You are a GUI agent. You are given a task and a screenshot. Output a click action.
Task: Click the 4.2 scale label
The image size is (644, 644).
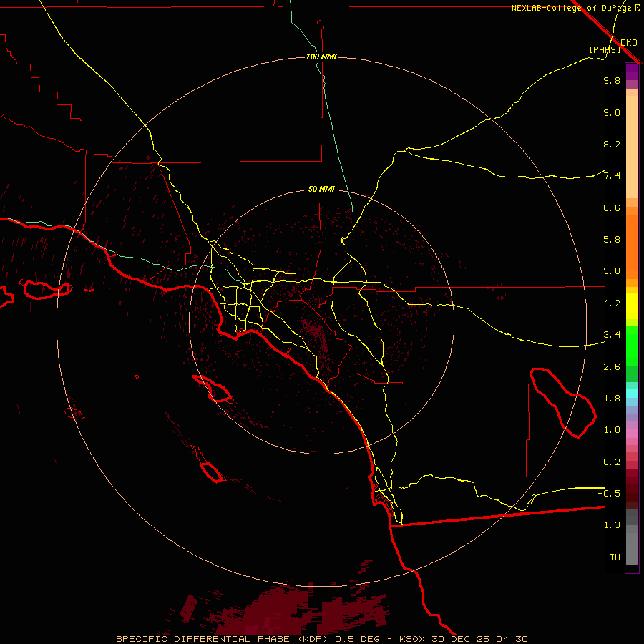coord(612,303)
